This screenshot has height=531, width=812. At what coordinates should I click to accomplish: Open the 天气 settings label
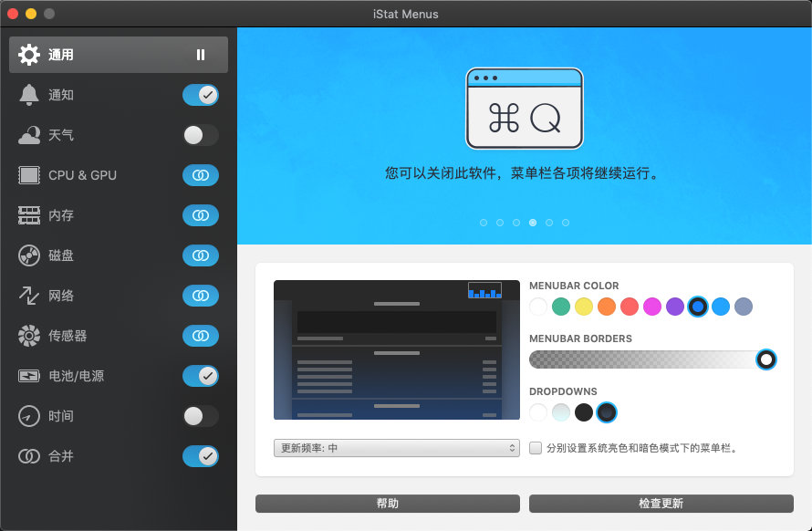tap(61, 135)
